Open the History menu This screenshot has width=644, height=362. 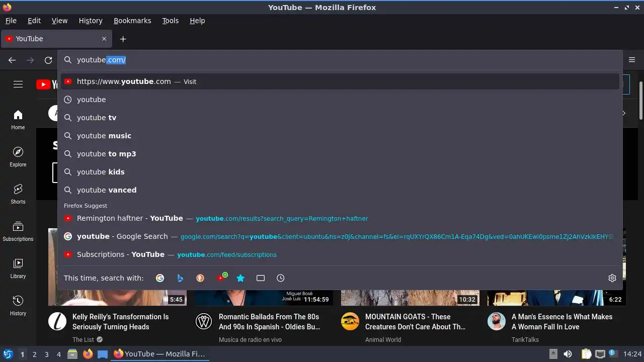(91, 21)
